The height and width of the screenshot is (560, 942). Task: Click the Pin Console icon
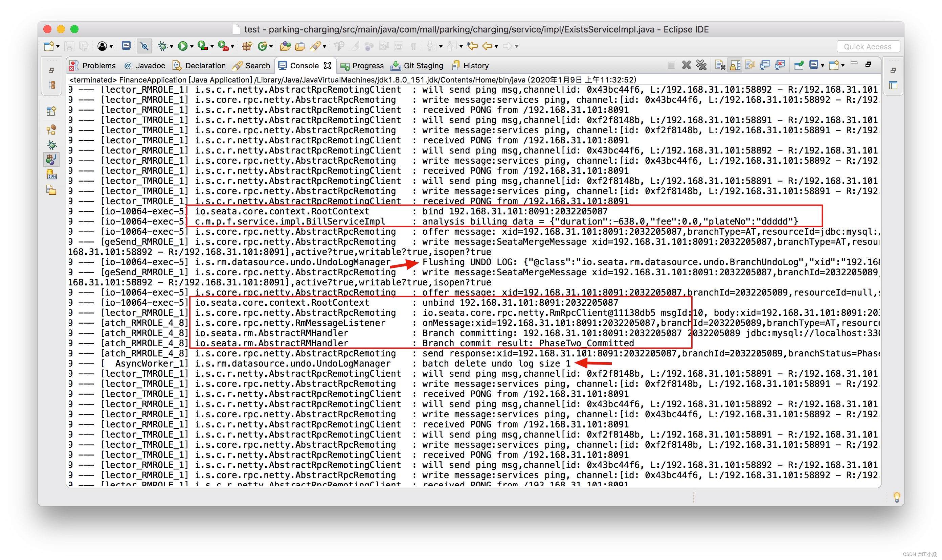coord(799,66)
